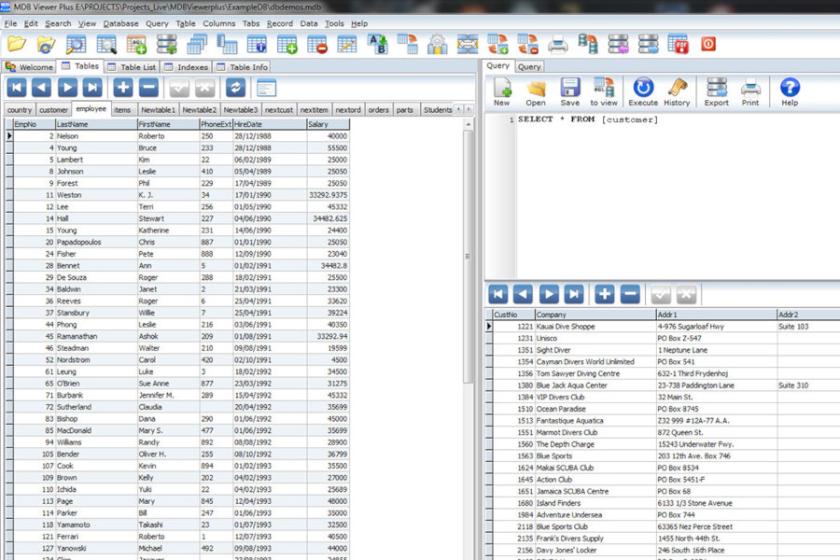Switch to the Table List tab
This screenshot has height=560, width=840.
[x=131, y=67]
